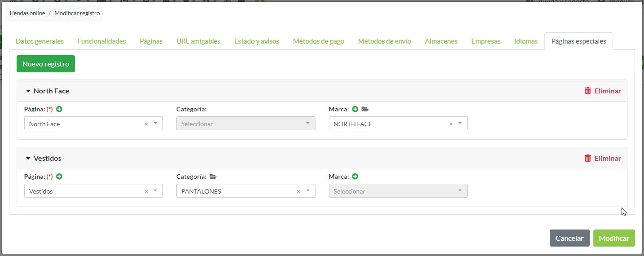Open the NORTH FACE brand dropdown
The height and width of the screenshot is (256, 644).
pos(460,124)
